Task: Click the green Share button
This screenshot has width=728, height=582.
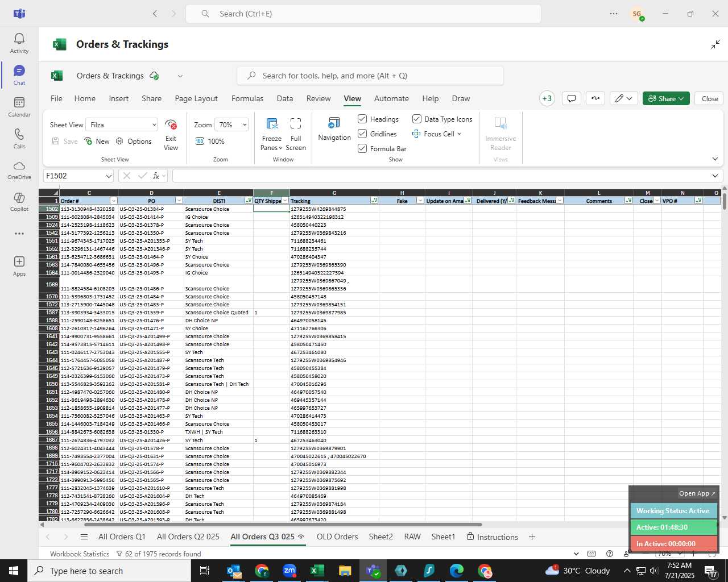Action: coord(666,98)
